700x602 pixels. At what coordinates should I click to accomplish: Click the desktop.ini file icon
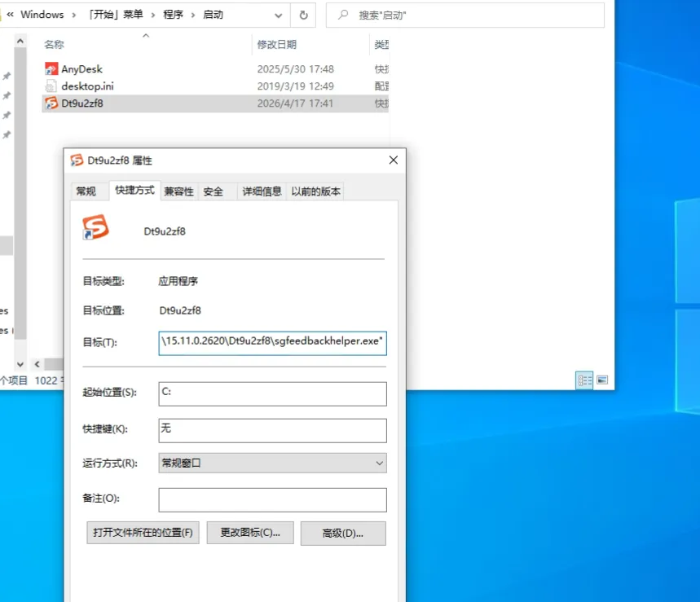tap(51, 86)
